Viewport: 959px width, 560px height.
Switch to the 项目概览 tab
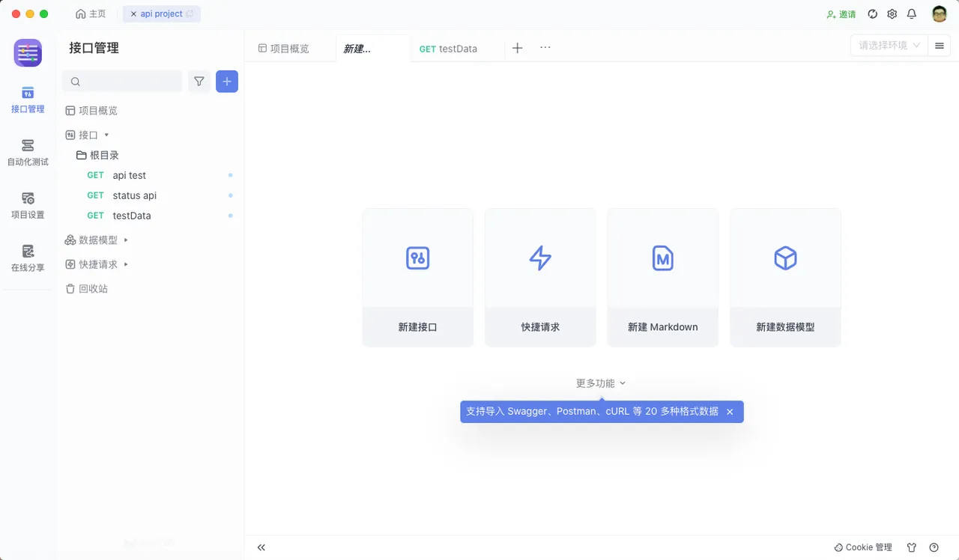click(x=284, y=49)
